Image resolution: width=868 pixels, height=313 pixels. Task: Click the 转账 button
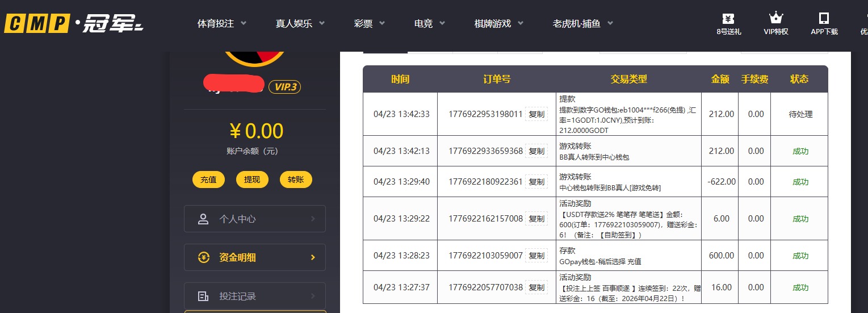pos(296,180)
